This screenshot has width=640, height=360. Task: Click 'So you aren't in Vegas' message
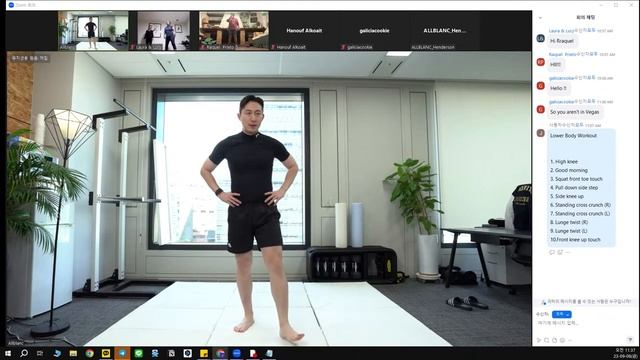[574, 112]
